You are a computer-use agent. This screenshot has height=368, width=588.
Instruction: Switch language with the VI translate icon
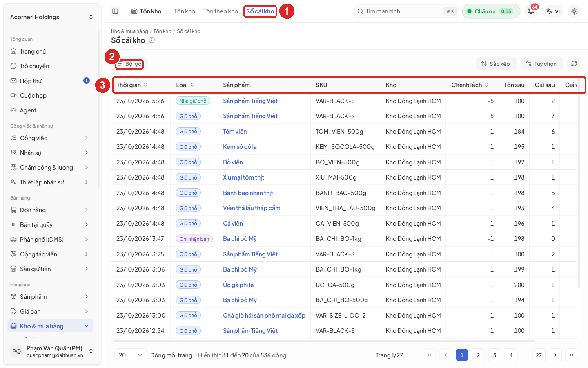coord(553,11)
